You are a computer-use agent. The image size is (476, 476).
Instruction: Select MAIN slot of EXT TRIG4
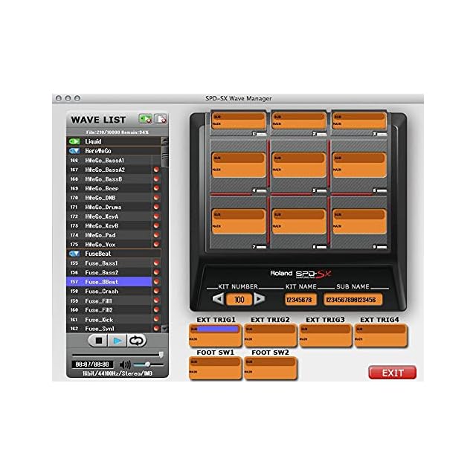[381, 339]
